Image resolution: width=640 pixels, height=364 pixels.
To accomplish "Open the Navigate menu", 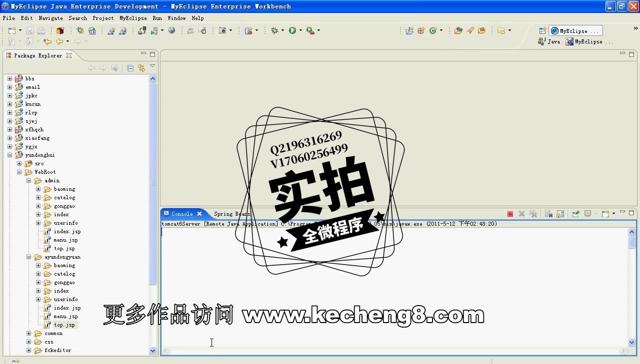I will [51, 18].
